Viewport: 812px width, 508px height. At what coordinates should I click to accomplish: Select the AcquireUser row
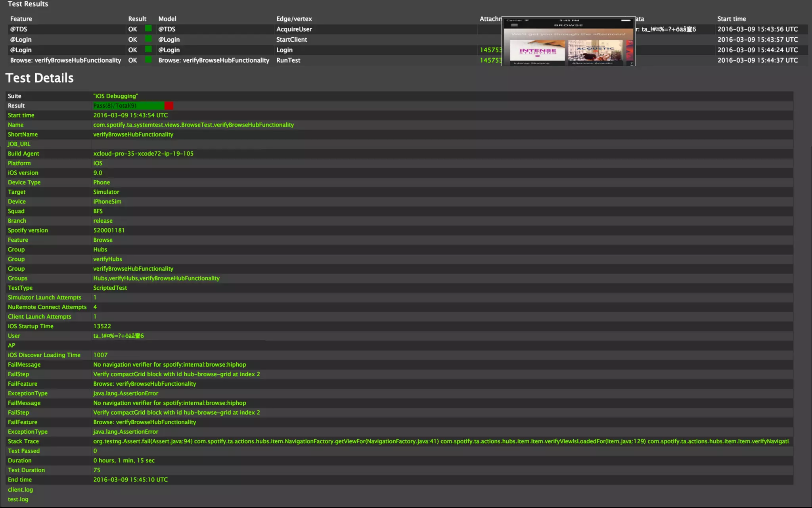tap(294, 29)
